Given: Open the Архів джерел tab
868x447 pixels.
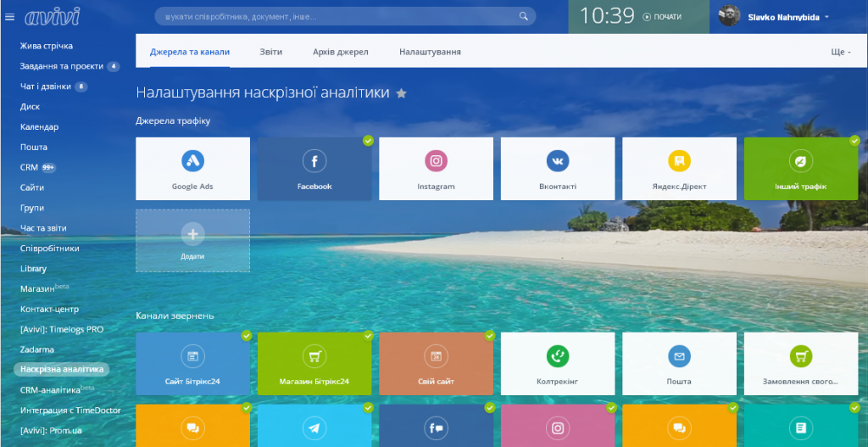Looking at the screenshot, I should (x=341, y=52).
